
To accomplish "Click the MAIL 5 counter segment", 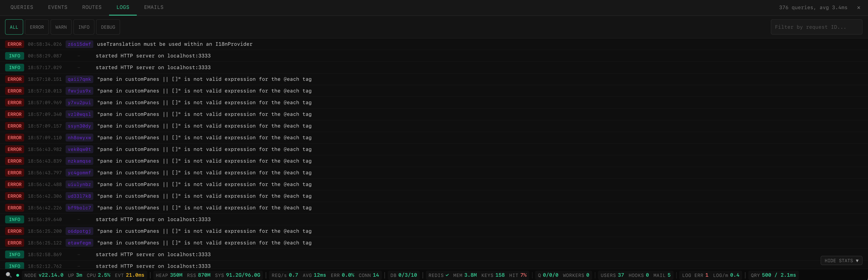I will [662, 275].
